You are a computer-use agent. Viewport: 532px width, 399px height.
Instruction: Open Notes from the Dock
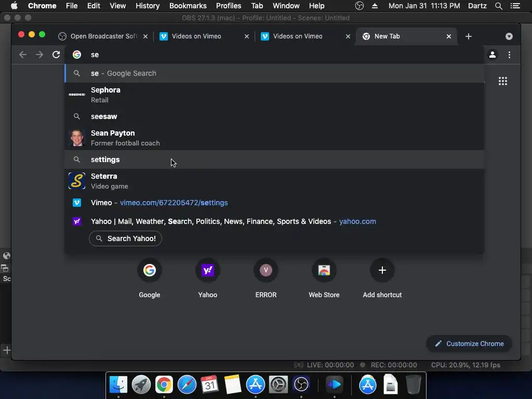(233, 384)
